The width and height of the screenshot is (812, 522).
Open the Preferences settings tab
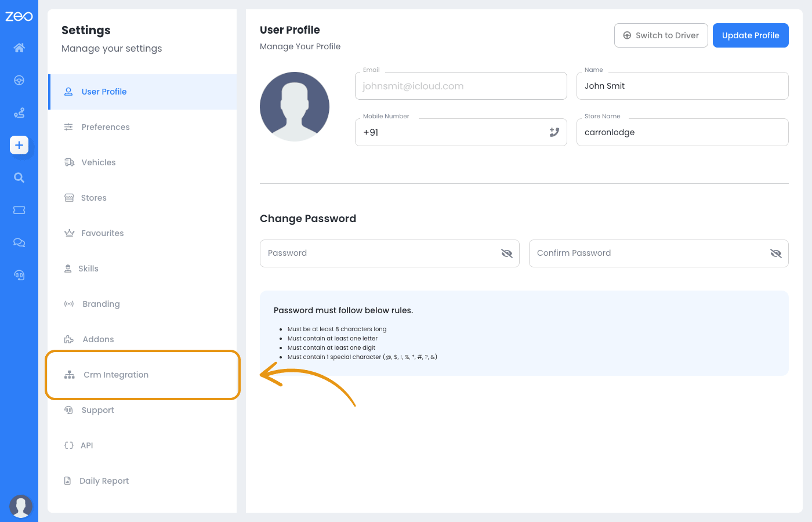click(x=105, y=127)
